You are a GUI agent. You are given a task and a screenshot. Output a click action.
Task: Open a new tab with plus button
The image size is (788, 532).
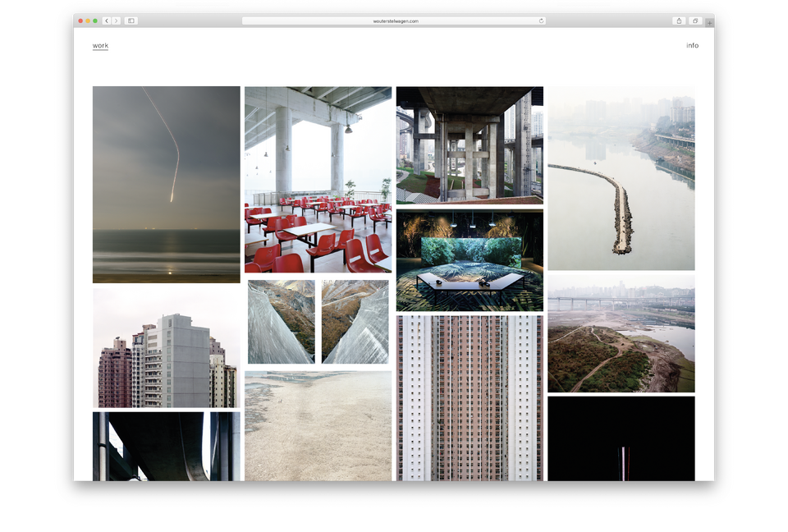(x=709, y=23)
